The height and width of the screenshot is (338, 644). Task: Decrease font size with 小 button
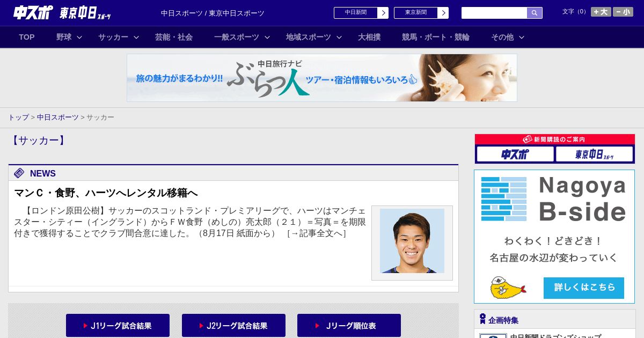(623, 12)
